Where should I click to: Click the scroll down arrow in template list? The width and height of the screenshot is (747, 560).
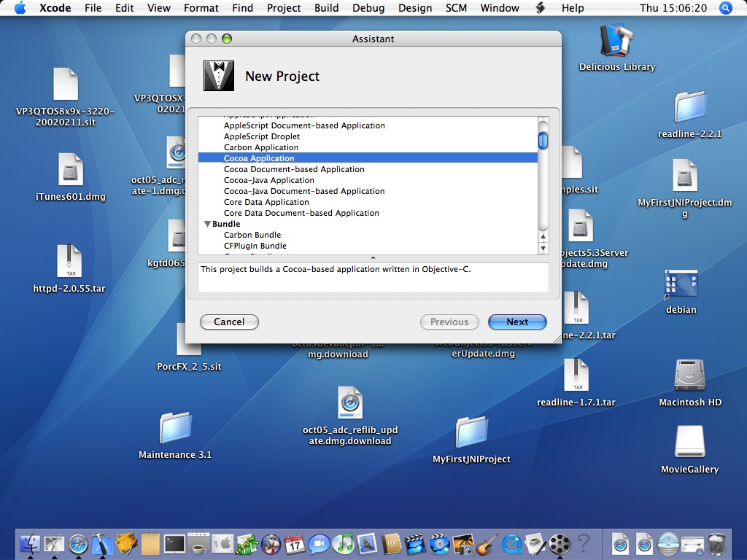pyautogui.click(x=543, y=249)
